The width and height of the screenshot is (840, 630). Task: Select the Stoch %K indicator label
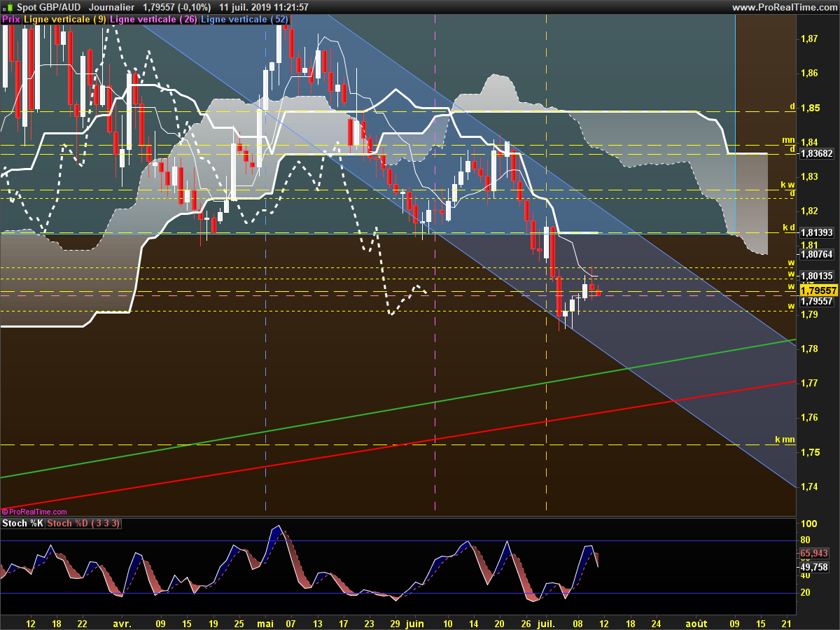[23, 524]
